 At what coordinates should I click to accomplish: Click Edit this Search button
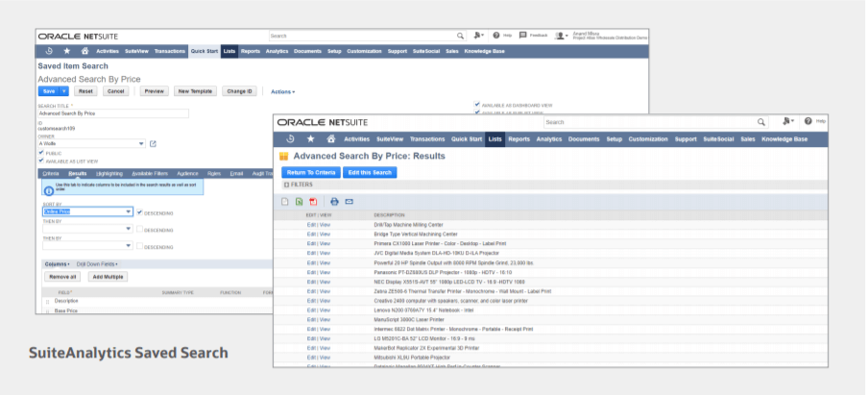(370, 172)
